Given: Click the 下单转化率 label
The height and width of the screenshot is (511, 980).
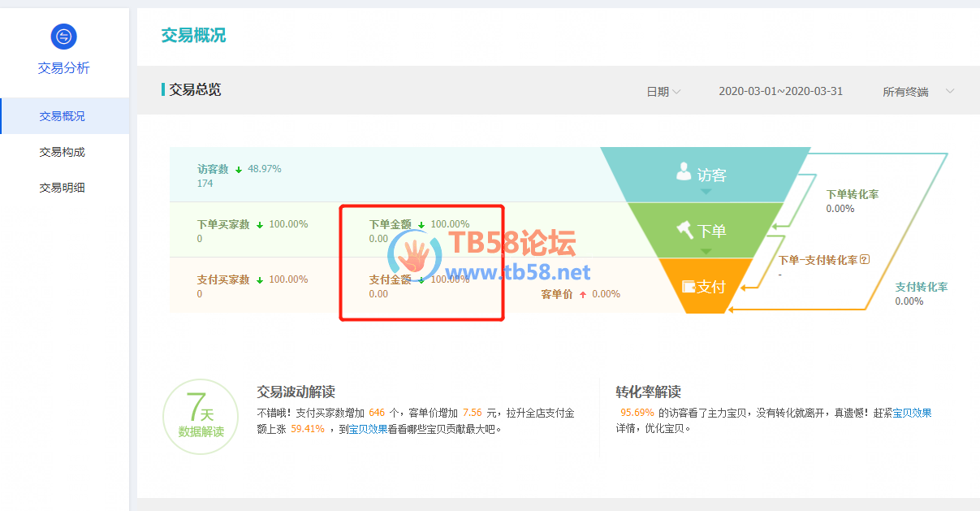Looking at the screenshot, I should [852, 194].
